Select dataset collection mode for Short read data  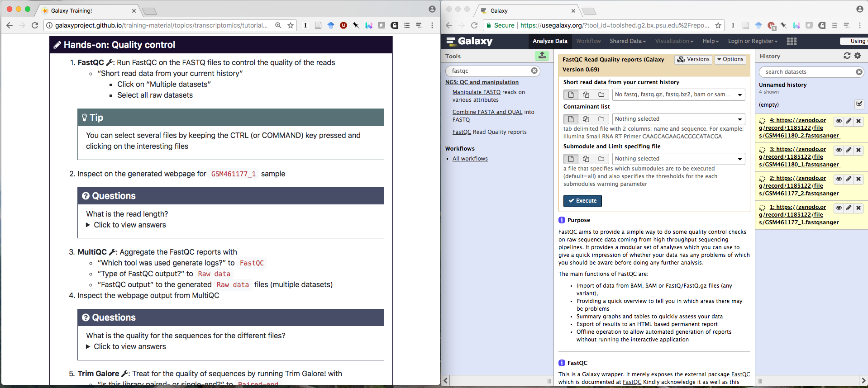601,95
